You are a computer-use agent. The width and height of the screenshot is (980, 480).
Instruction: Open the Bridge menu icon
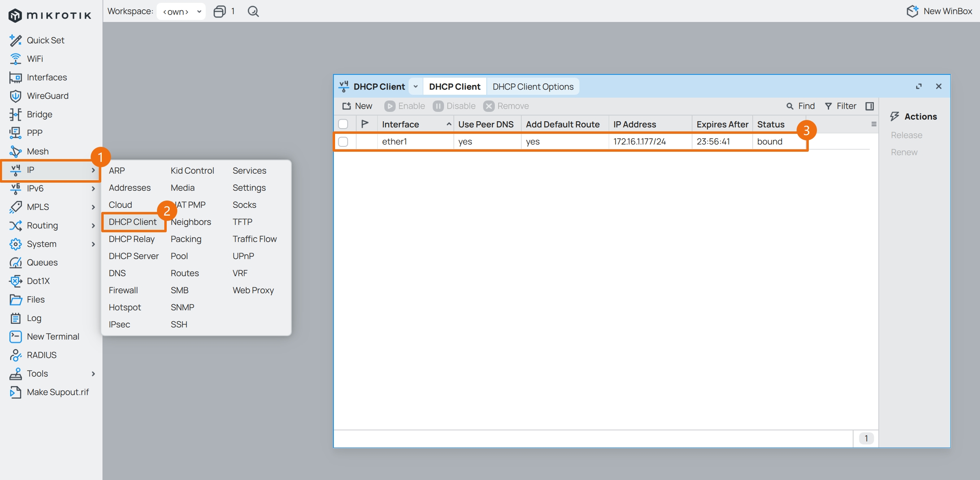(x=15, y=115)
